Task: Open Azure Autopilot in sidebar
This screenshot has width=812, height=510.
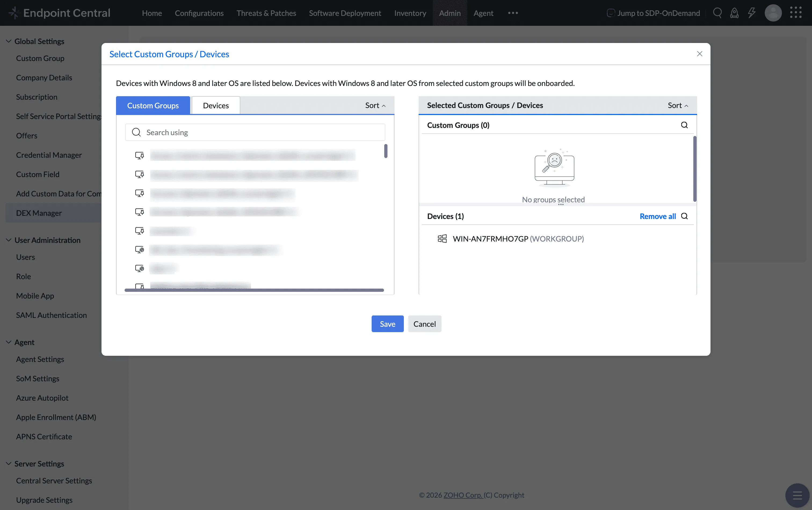Action: point(42,398)
